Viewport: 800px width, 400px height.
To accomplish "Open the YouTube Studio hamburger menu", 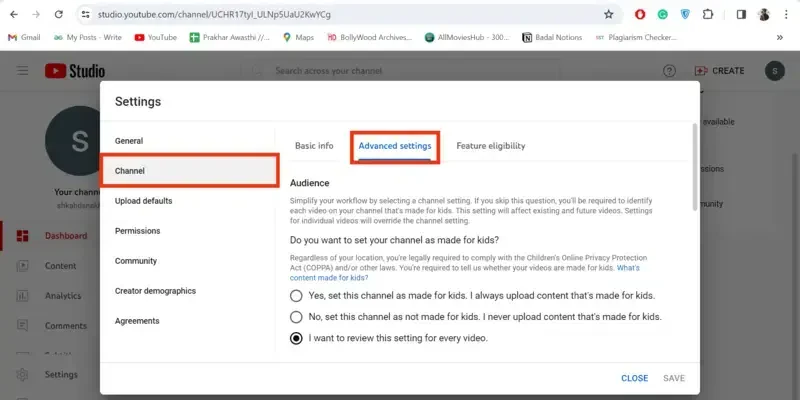I will [x=22, y=71].
